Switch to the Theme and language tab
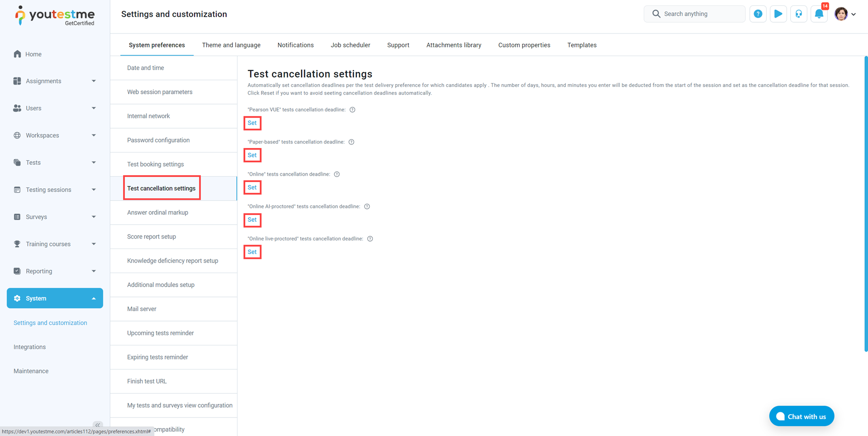 pyautogui.click(x=231, y=45)
